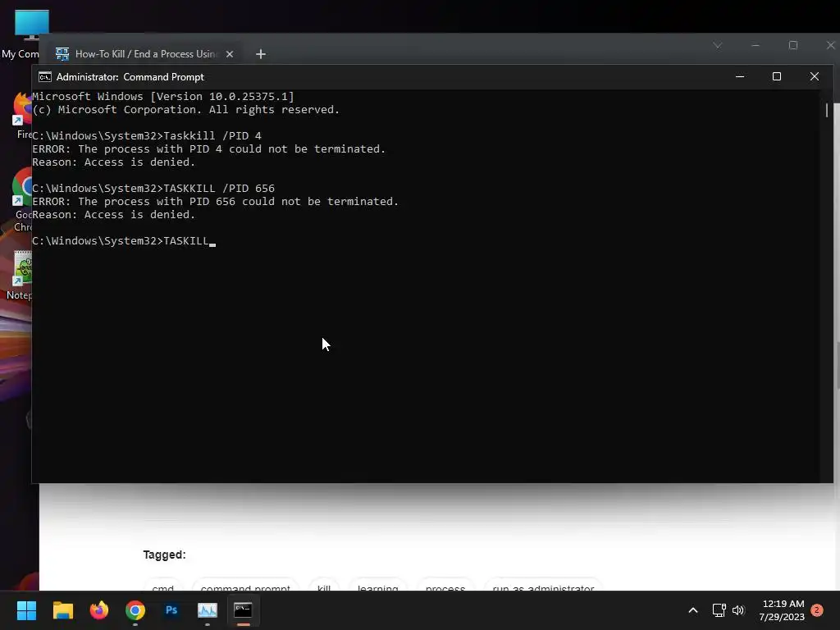Click the 'Taskkill /PID 4' command text
The image size is (840, 630).
point(212,136)
